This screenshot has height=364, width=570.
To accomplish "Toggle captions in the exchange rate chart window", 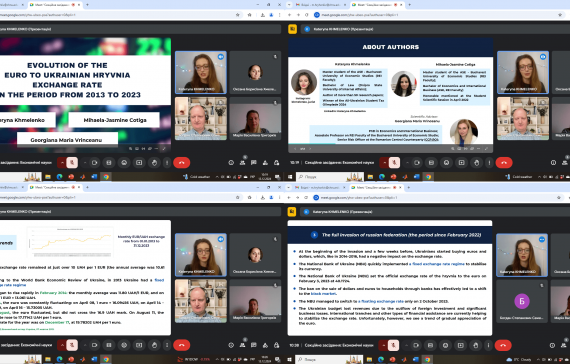I will [109, 345].
